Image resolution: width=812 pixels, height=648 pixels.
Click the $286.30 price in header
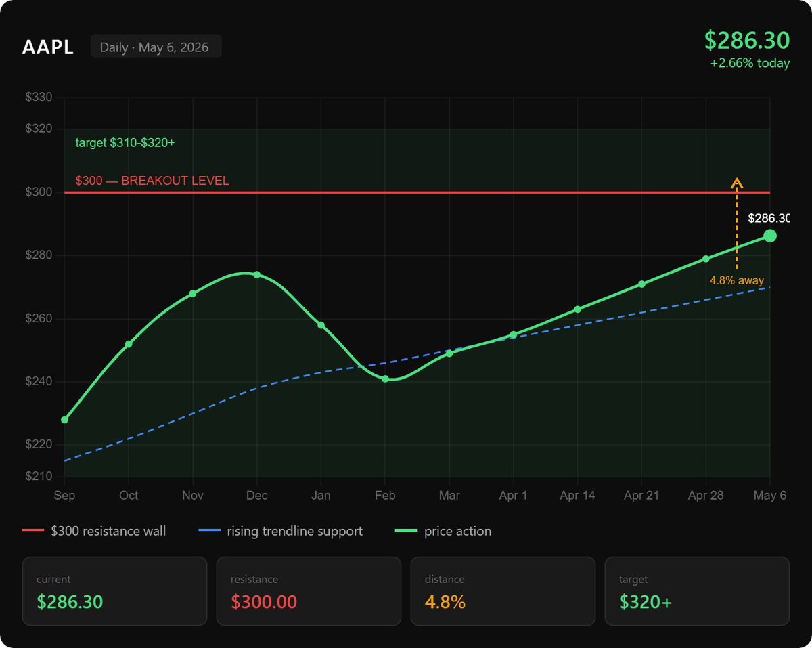[747, 40]
